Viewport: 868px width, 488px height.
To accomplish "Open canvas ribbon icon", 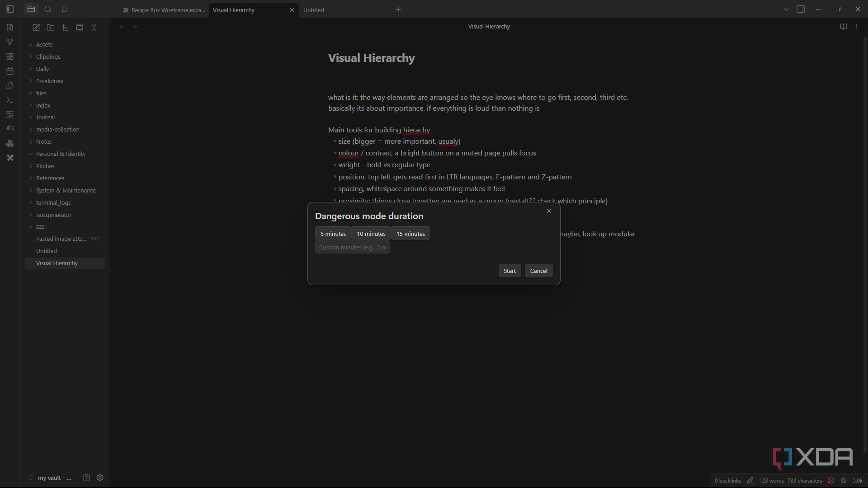I will click(10, 56).
